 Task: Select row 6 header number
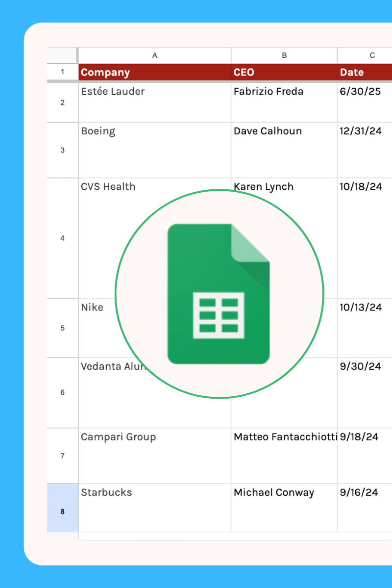click(62, 393)
